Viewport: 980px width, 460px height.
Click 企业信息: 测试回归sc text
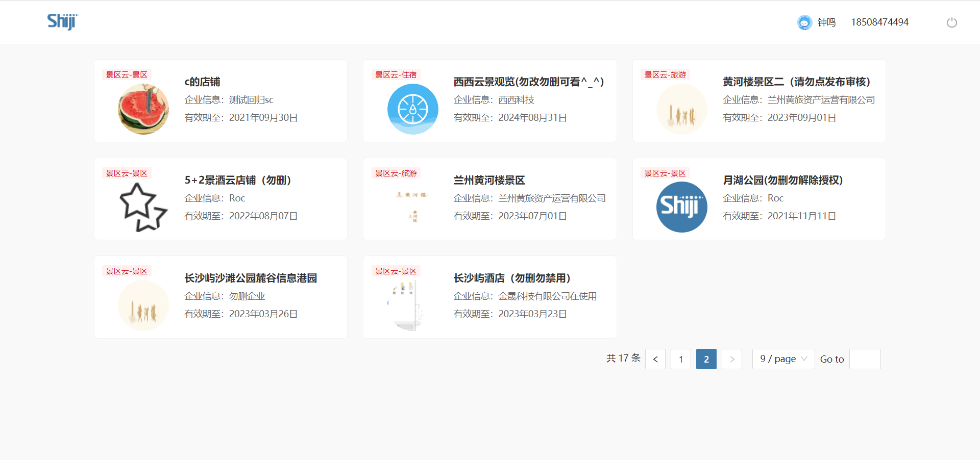[229, 100]
